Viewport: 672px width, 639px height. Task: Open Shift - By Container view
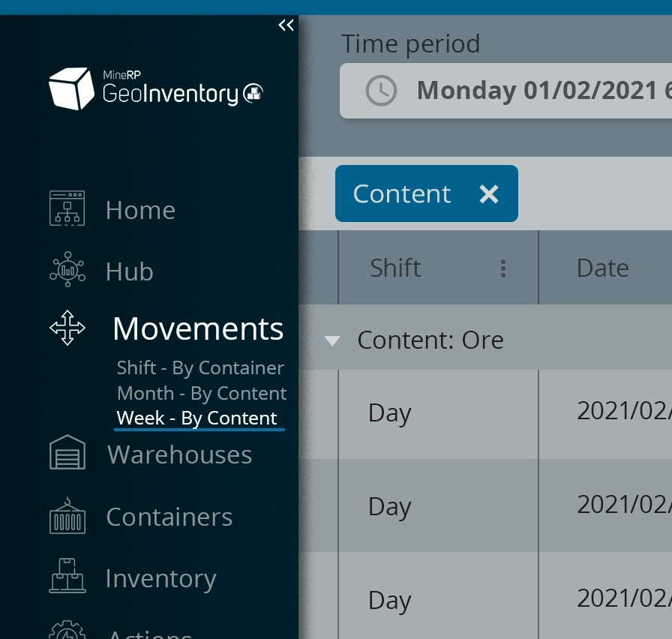pyautogui.click(x=200, y=368)
